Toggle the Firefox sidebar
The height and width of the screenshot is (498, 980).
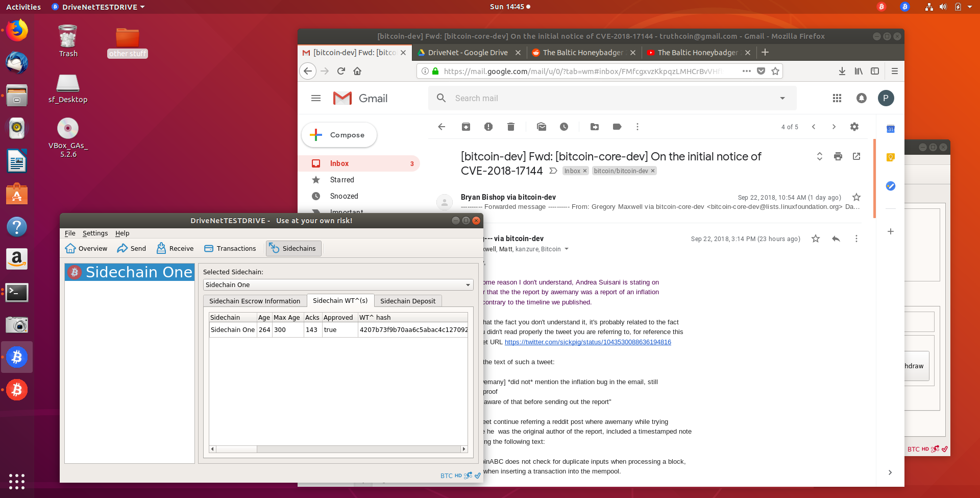tap(875, 71)
